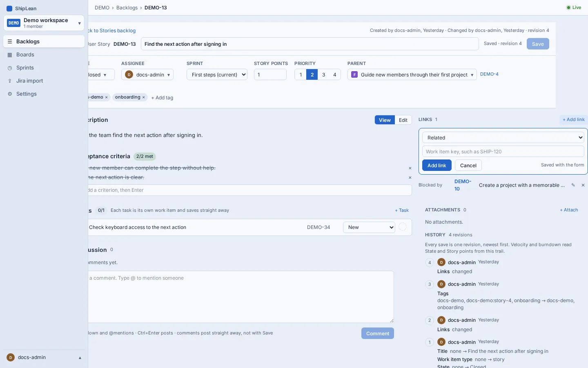Click the blue Add link button

(437, 166)
